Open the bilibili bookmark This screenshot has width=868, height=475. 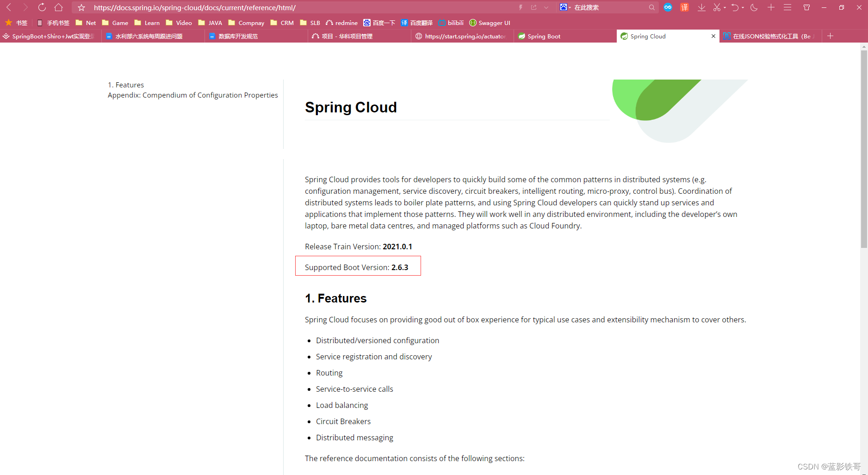[x=451, y=23]
